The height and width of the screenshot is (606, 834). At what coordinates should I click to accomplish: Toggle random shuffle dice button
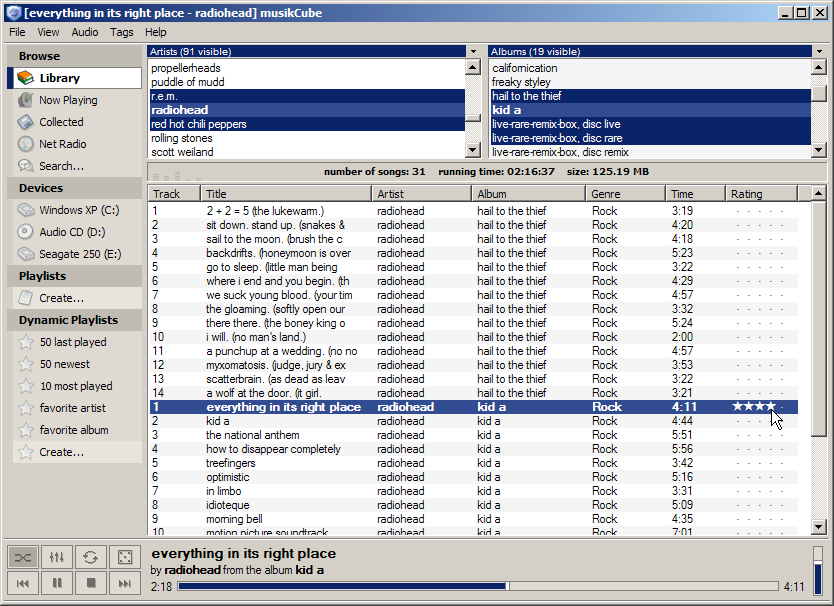tap(125, 557)
